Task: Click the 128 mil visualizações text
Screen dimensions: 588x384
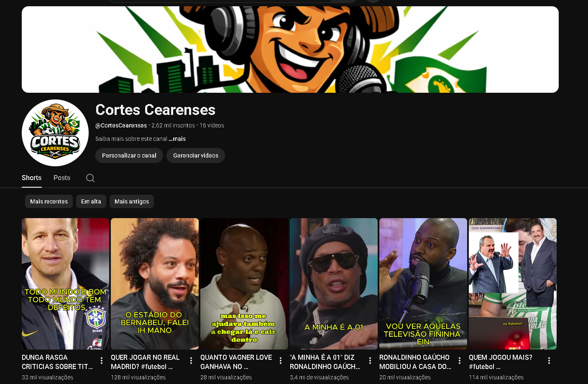Action: pos(138,377)
